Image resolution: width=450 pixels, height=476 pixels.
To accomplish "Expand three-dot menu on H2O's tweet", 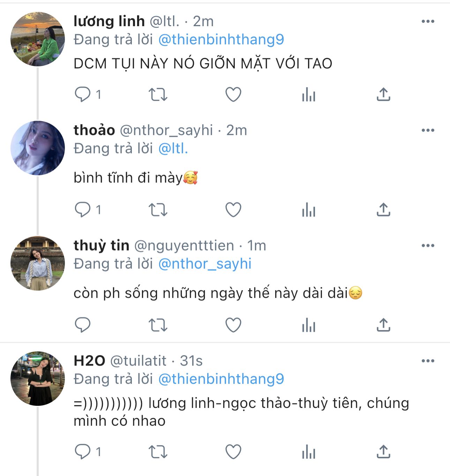I will tap(428, 361).
